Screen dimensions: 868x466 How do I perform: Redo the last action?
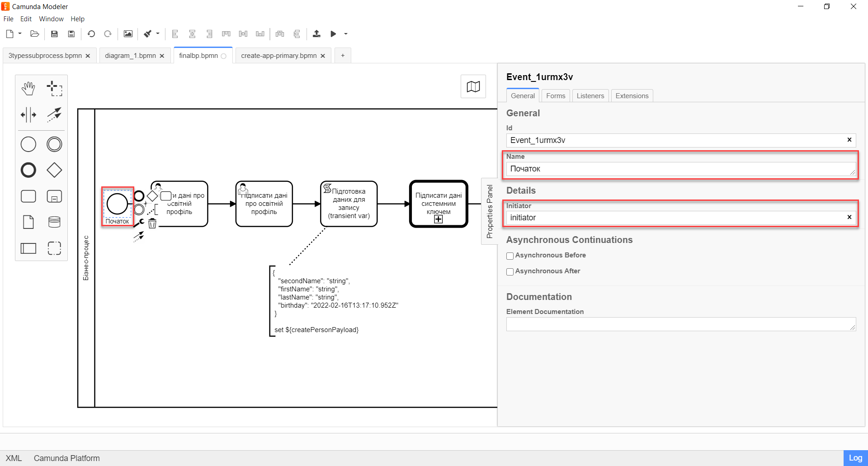(x=108, y=34)
